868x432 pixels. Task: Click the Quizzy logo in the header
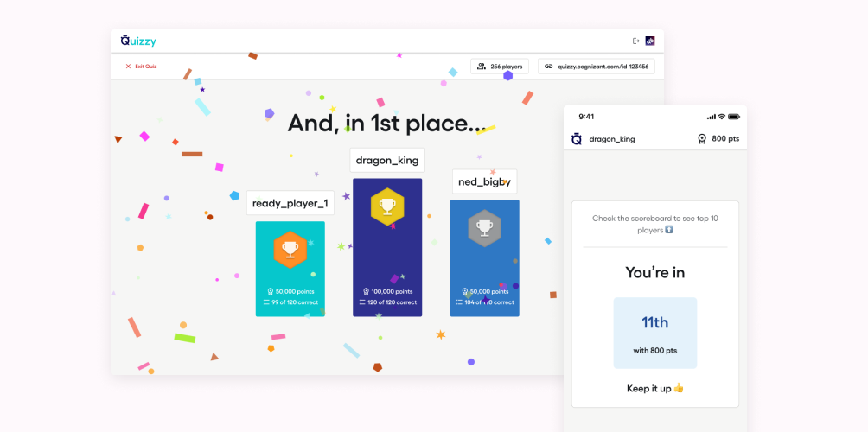(138, 41)
